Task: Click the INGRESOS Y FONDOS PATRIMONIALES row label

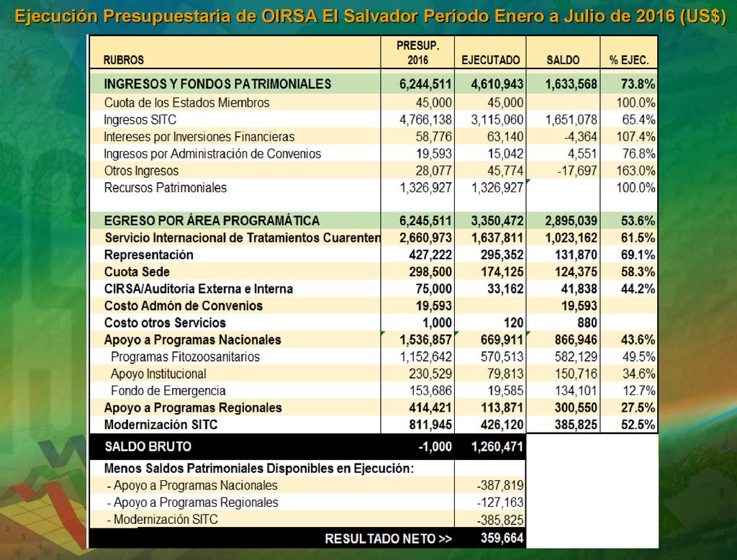Action: (x=217, y=84)
